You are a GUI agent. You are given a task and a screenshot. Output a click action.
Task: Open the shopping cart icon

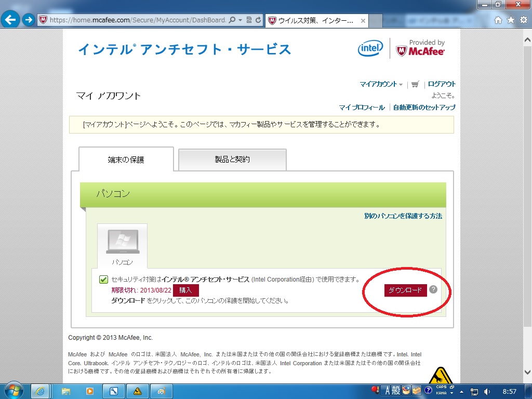(x=415, y=84)
